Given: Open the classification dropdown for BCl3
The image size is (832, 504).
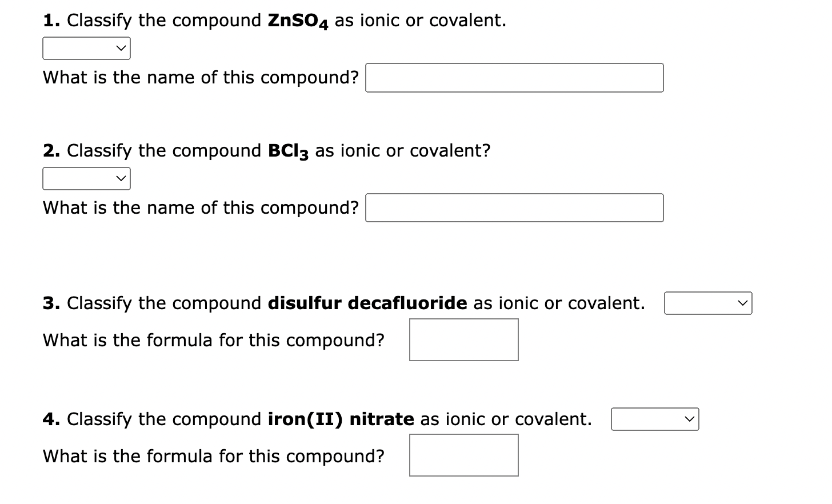Looking at the screenshot, I should 86,178.
